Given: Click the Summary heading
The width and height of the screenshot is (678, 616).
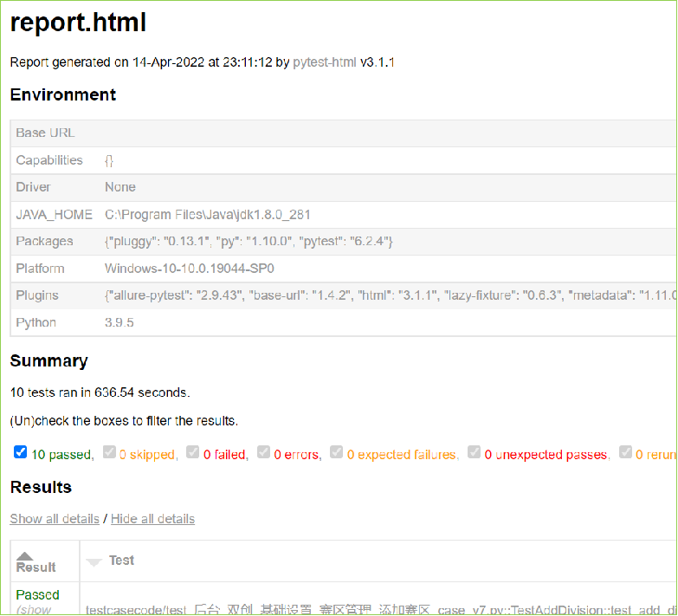Looking at the screenshot, I should (x=48, y=360).
